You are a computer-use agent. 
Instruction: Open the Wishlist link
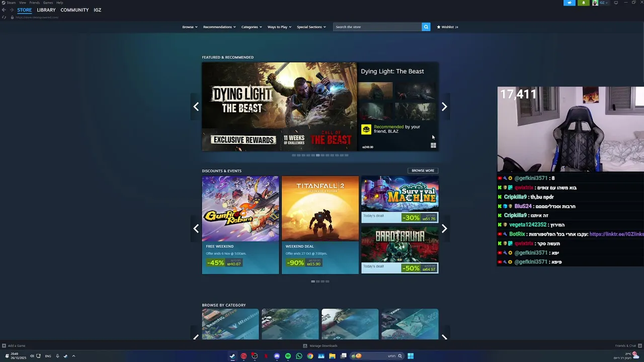(x=447, y=27)
